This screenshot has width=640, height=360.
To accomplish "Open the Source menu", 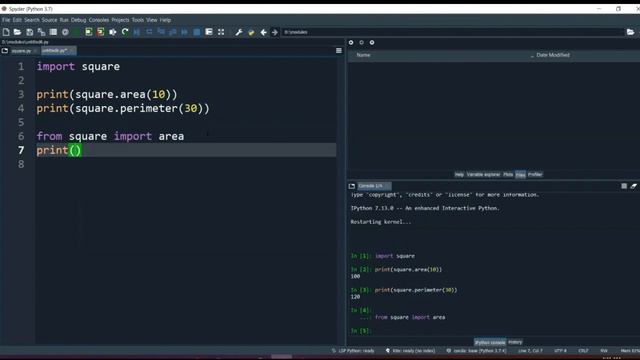I will (x=49, y=20).
